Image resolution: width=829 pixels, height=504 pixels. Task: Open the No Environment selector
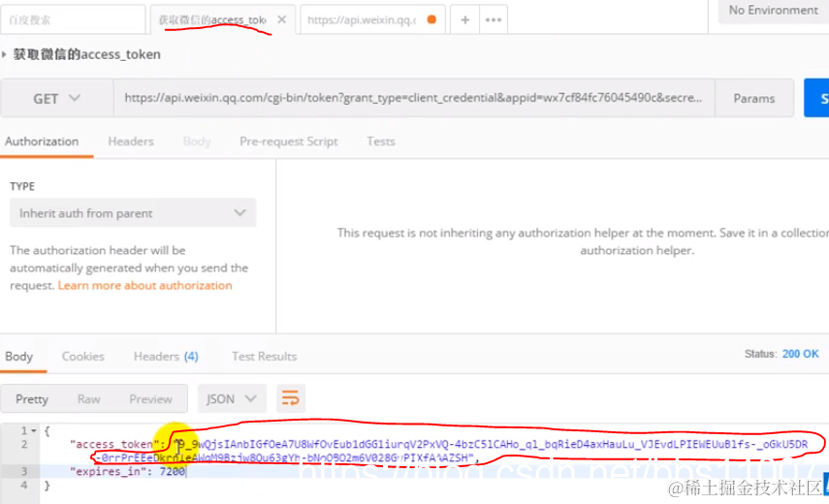(773, 11)
